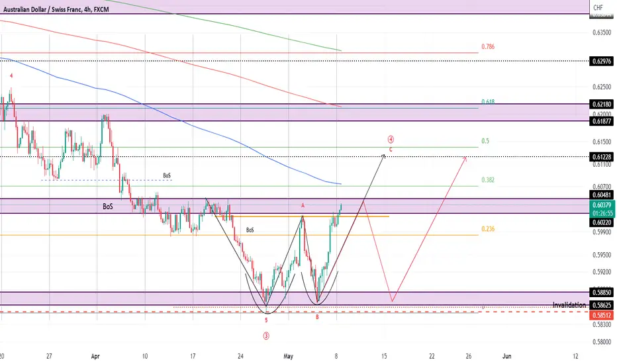Click the circled 4 wave marker
The image size is (617, 364).
391,139
